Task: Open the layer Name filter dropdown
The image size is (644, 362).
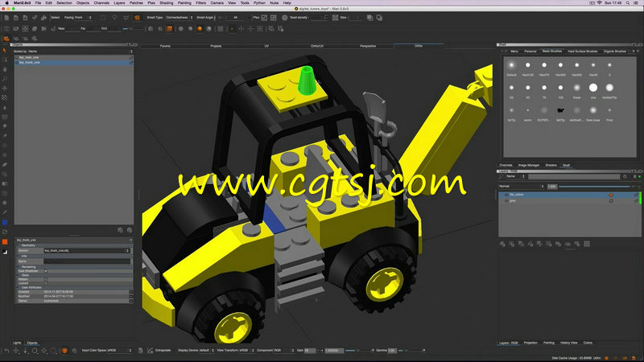Action: pos(515,176)
